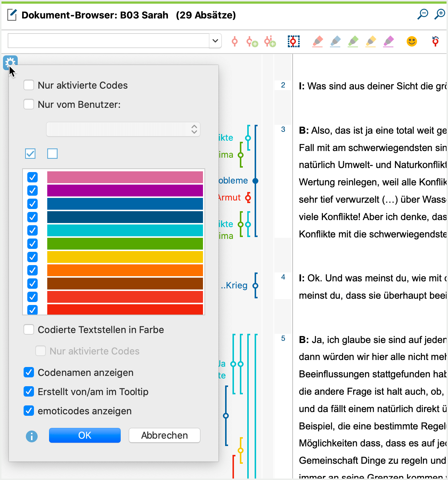This screenshot has width=448, height=480.
Task: Click the OK button
Action: click(85, 435)
